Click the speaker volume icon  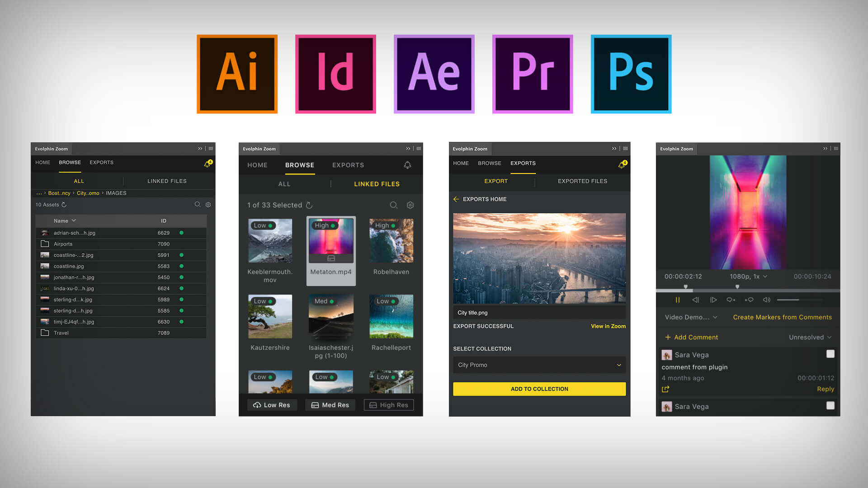tap(766, 300)
